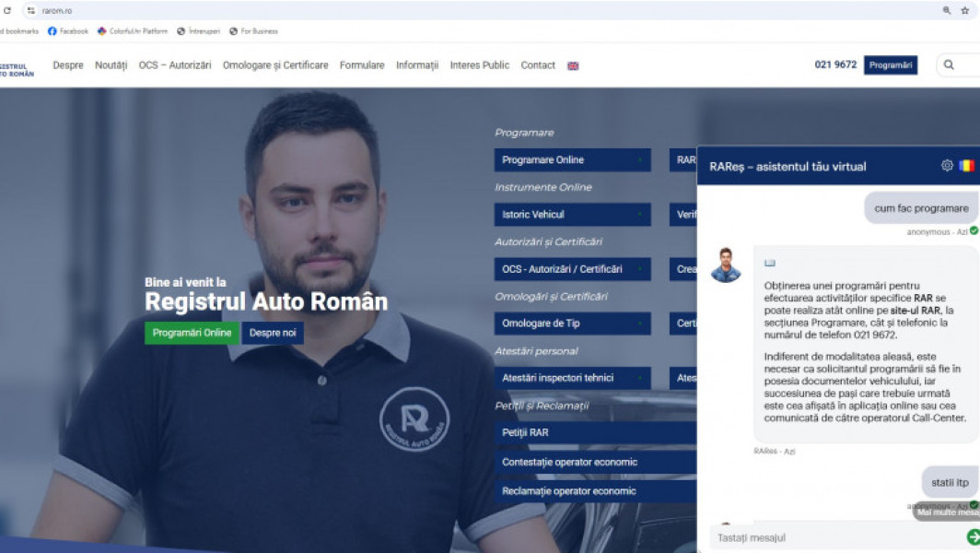
Task: Click the Romanian flag in chat header
Action: tap(966, 165)
